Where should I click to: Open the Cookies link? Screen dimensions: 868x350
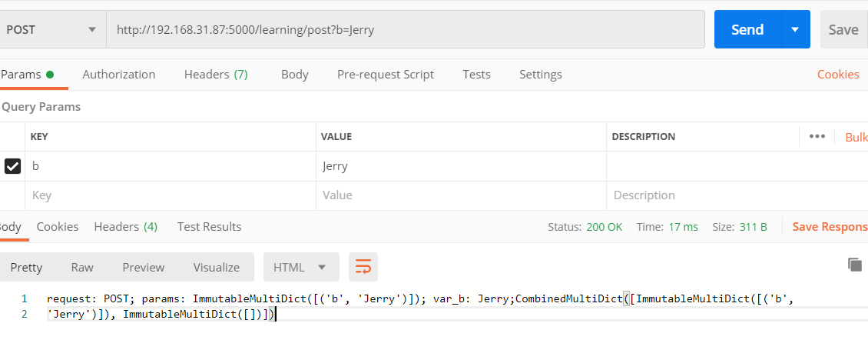(838, 75)
